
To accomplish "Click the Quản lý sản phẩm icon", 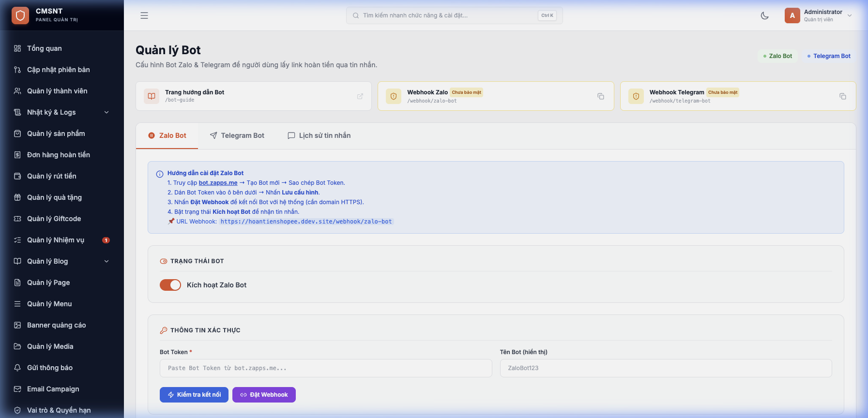I will click(x=17, y=134).
